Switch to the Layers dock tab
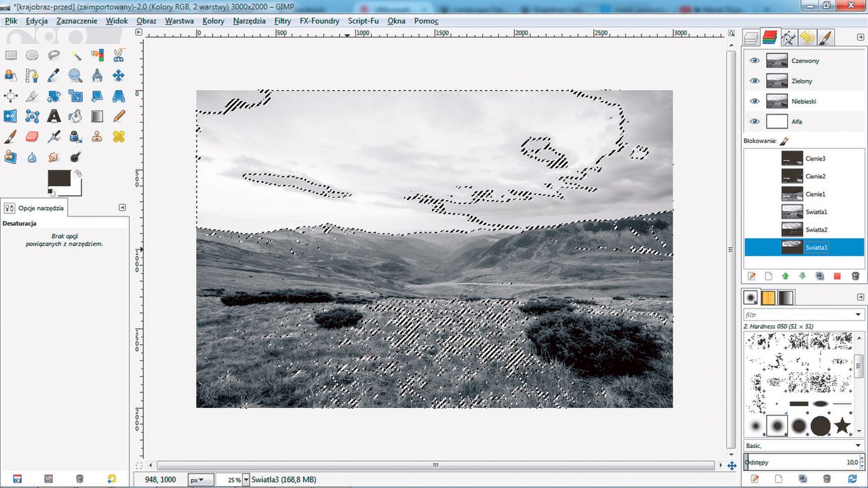This screenshot has height=488, width=868. [752, 38]
